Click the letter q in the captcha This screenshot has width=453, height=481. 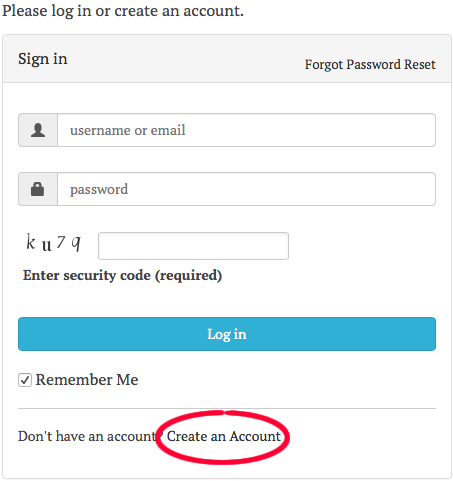coord(76,243)
